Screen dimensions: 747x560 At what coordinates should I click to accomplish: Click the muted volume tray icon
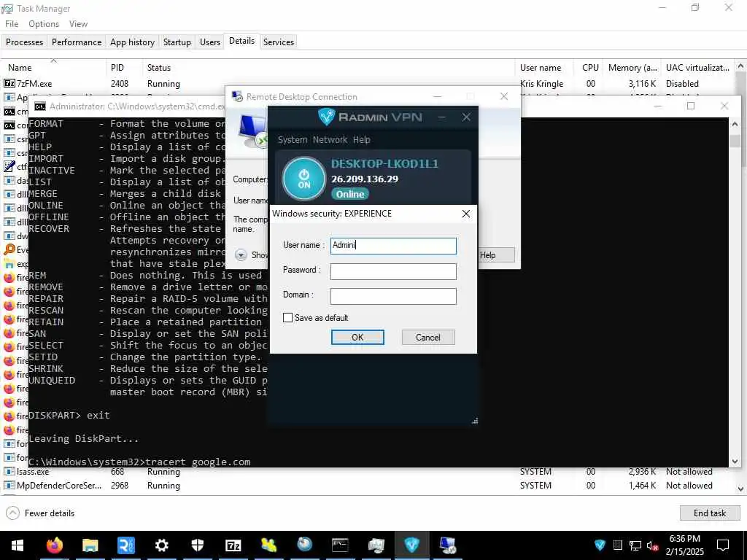click(x=652, y=545)
